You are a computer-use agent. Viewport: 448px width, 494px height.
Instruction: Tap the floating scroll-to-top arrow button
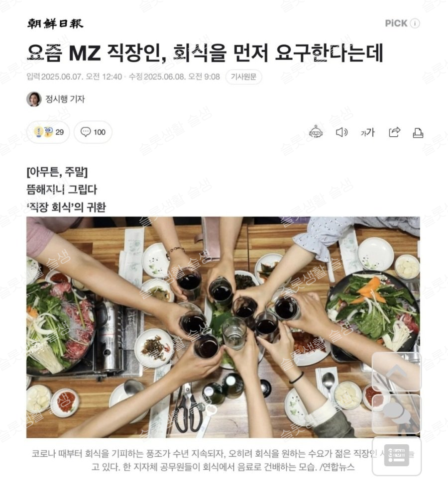coord(397,372)
